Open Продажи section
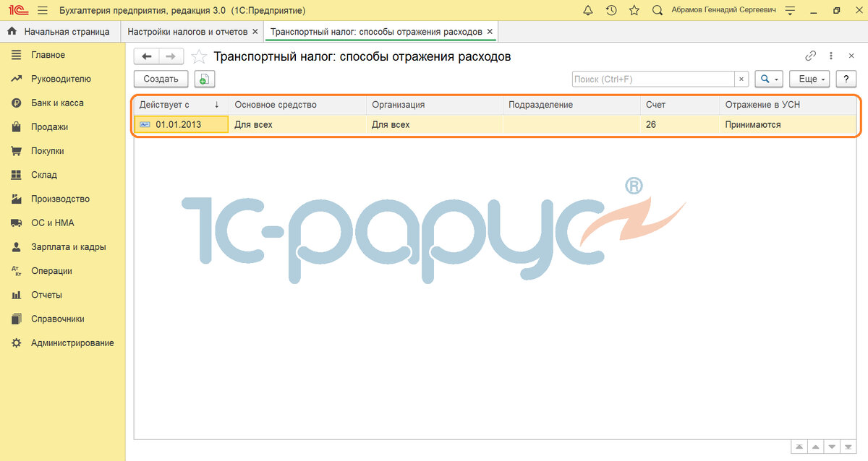 click(x=62, y=126)
